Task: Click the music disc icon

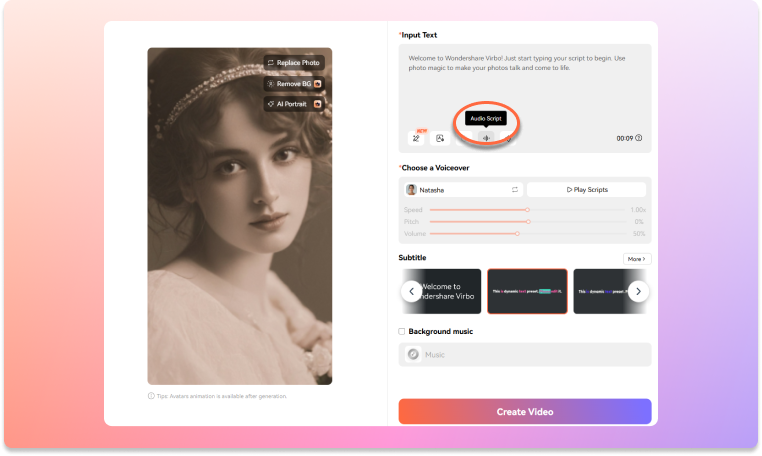Action: [x=413, y=354]
